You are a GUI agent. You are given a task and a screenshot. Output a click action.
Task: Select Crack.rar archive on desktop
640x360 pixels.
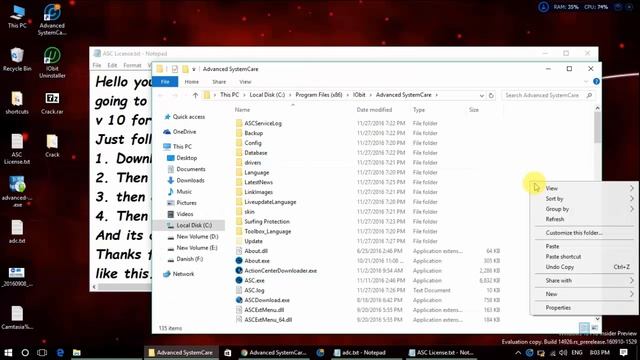[x=52, y=103]
